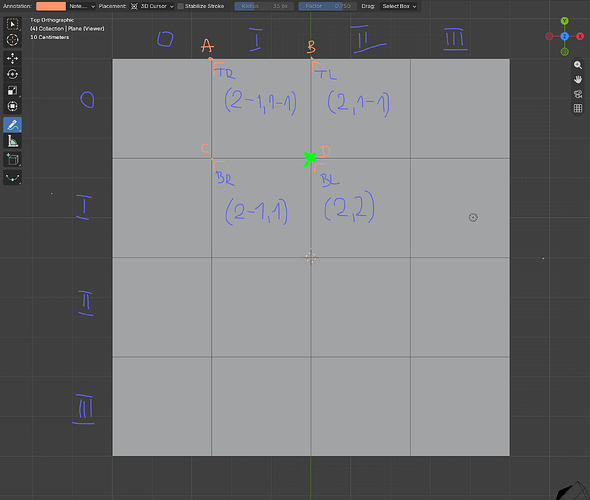Choose the Add Cube tool
The image size is (590, 500).
coord(12,160)
